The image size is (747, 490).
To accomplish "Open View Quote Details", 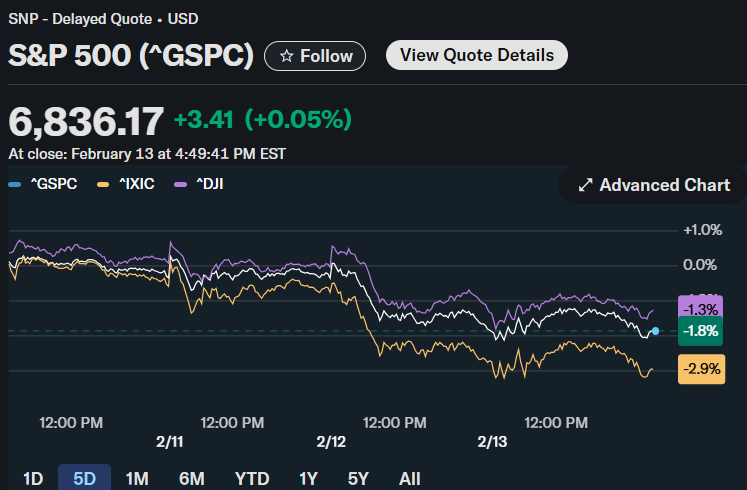I will tap(477, 55).
